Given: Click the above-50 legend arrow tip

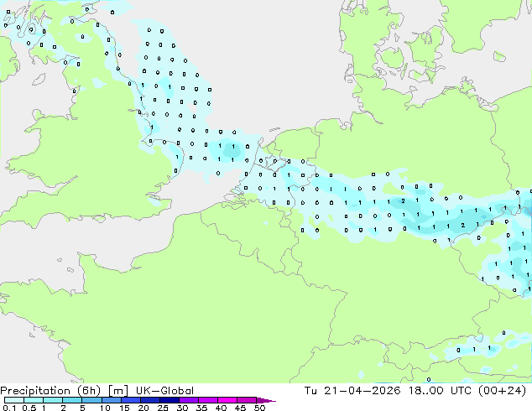Looking at the screenshot, I should pos(266,400).
